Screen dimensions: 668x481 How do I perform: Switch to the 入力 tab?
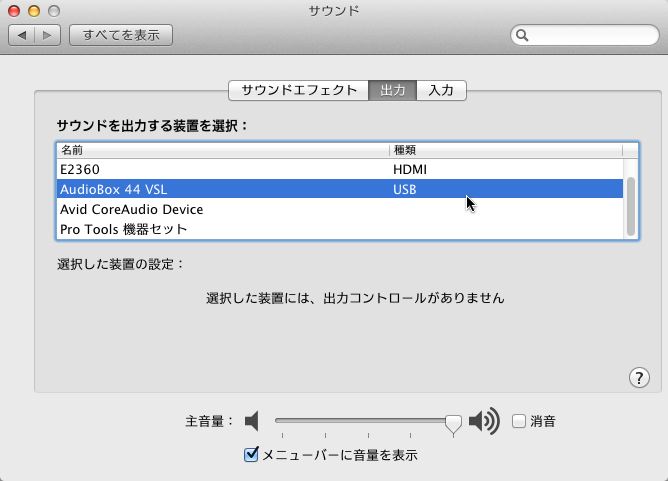[x=441, y=90]
